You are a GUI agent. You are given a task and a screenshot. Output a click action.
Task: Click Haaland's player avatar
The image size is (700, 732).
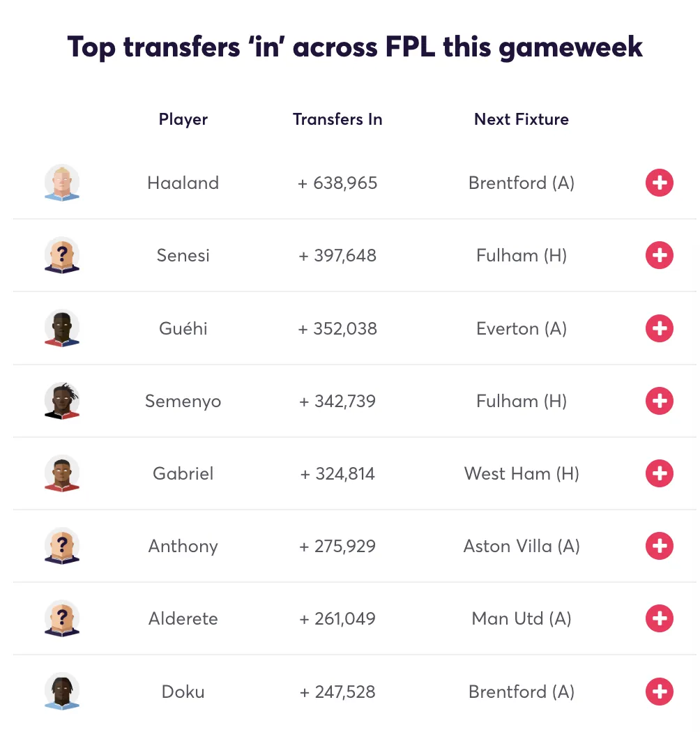(62, 183)
